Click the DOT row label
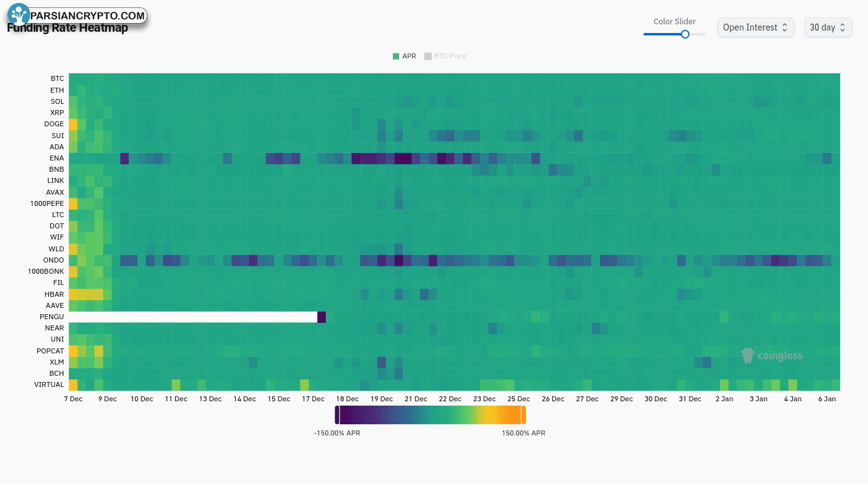Viewport: 868px width, 484px height. 57,226
